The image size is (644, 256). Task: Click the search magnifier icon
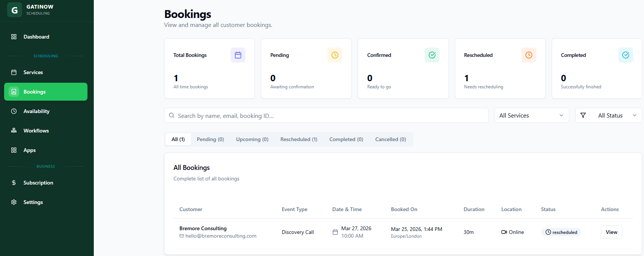point(172,116)
